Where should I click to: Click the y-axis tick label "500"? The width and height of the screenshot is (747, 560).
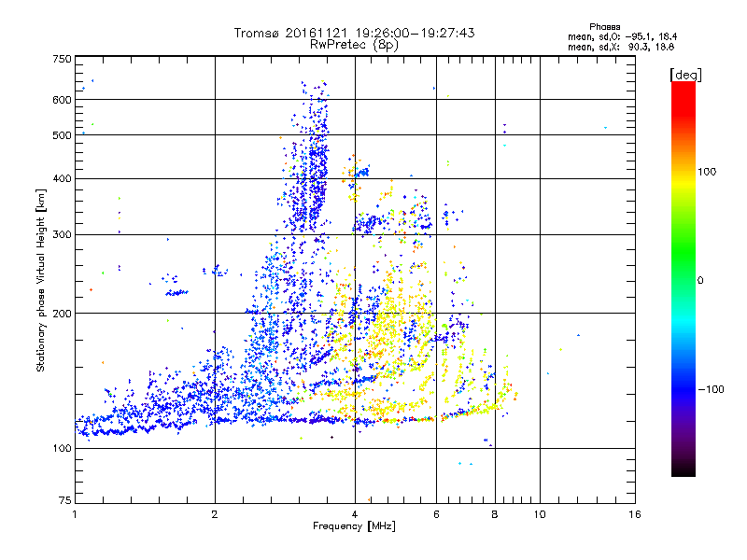(63, 135)
